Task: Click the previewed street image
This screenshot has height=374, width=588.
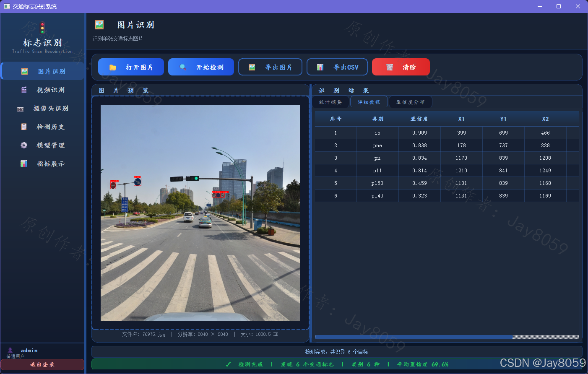Action: click(200, 213)
